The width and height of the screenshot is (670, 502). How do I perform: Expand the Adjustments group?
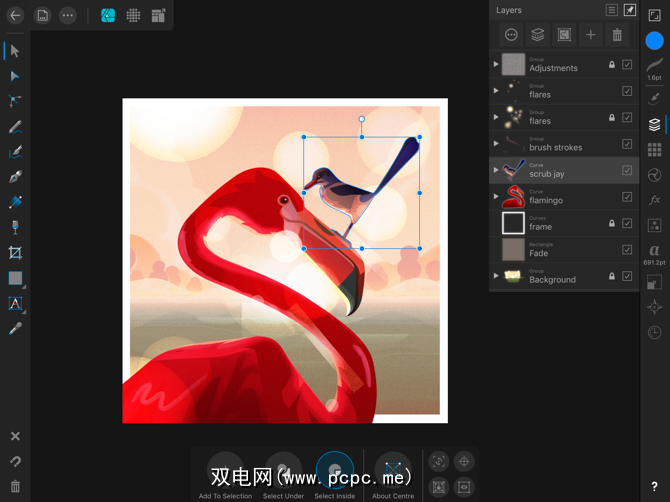(x=496, y=64)
